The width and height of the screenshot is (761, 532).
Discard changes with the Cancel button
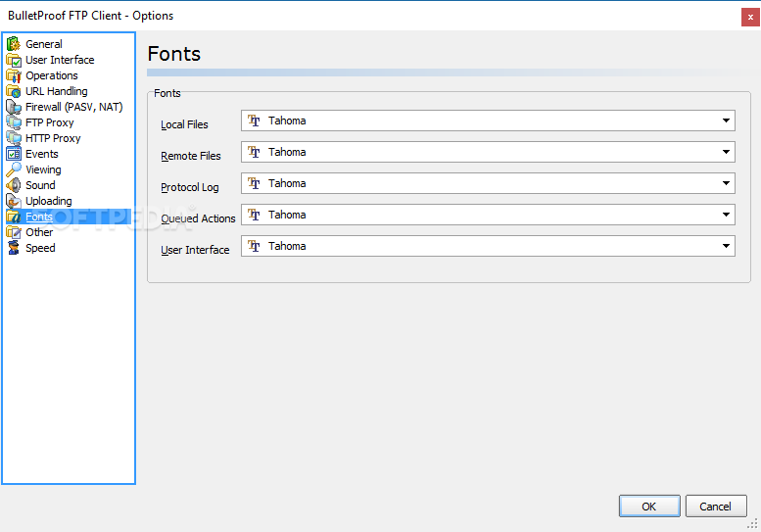pos(715,507)
